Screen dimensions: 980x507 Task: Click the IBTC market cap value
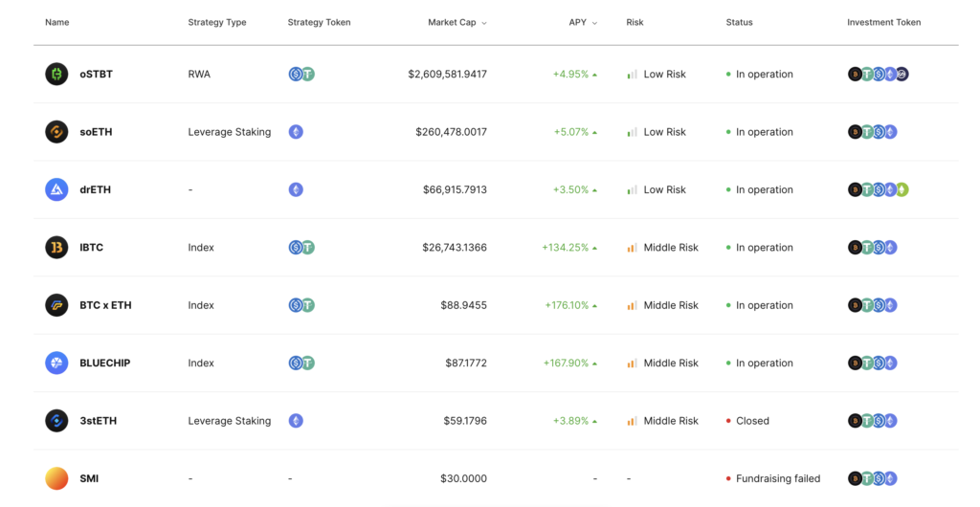(x=455, y=248)
